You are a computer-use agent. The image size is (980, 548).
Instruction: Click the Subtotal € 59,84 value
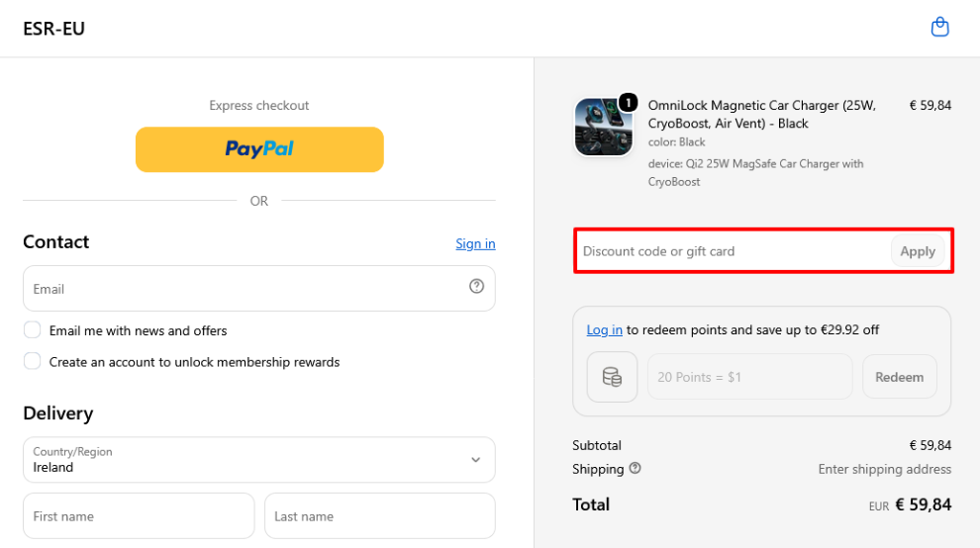(930, 445)
